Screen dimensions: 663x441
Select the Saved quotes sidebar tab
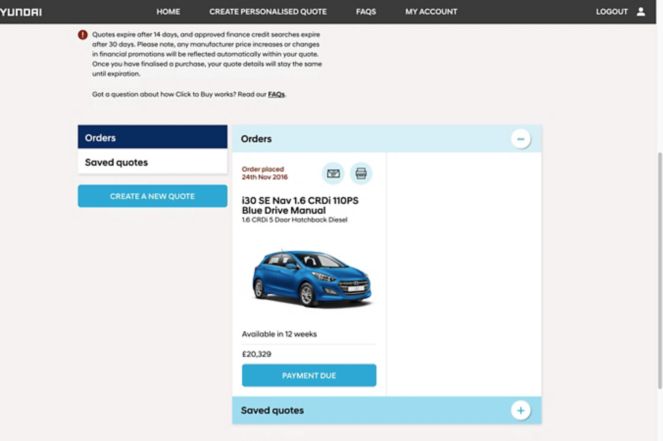point(152,162)
